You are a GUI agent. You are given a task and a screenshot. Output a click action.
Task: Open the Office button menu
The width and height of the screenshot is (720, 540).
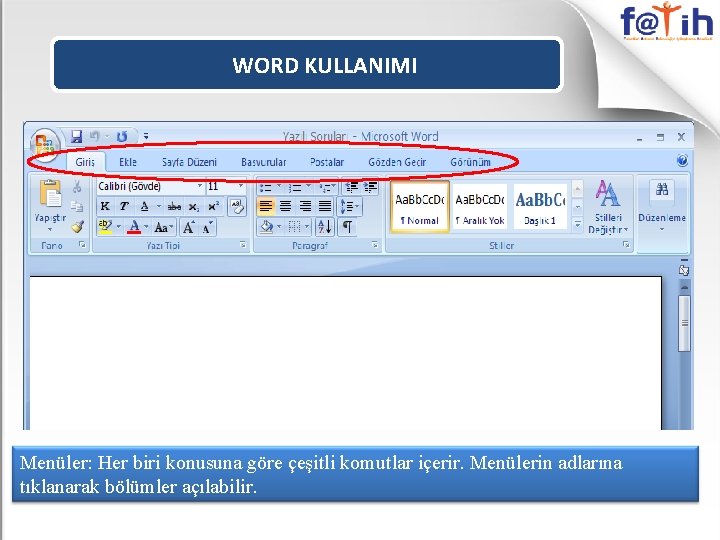tap(45, 145)
